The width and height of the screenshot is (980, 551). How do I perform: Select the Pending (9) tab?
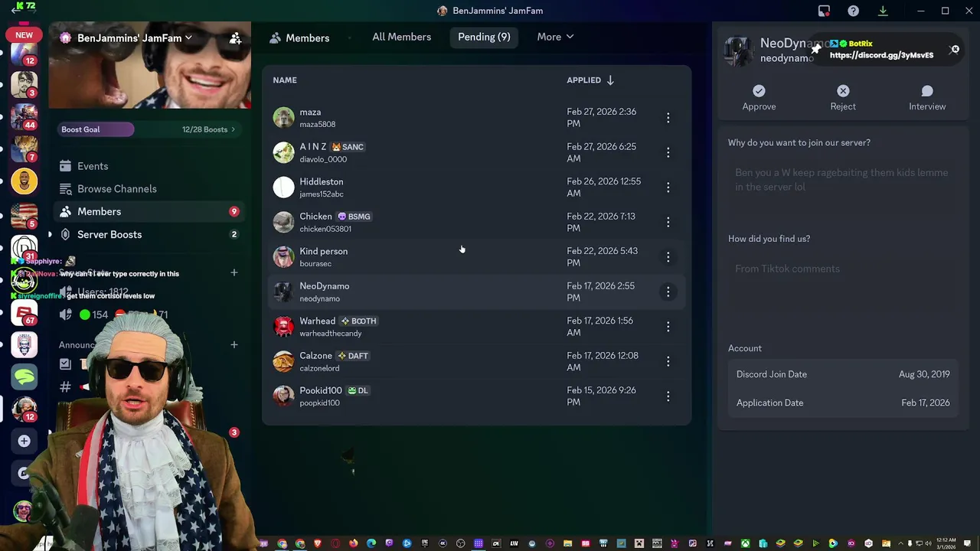pos(484,37)
